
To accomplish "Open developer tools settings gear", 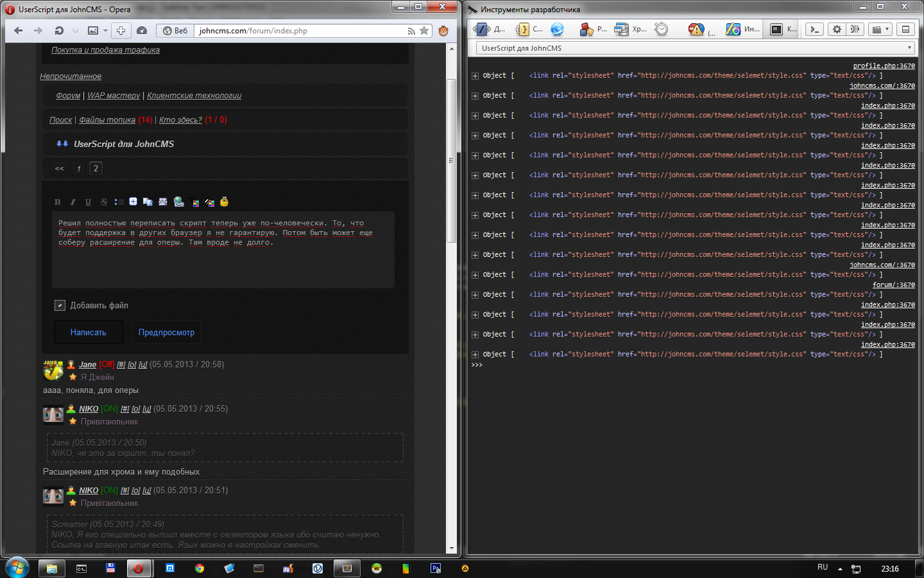I will [837, 29].
